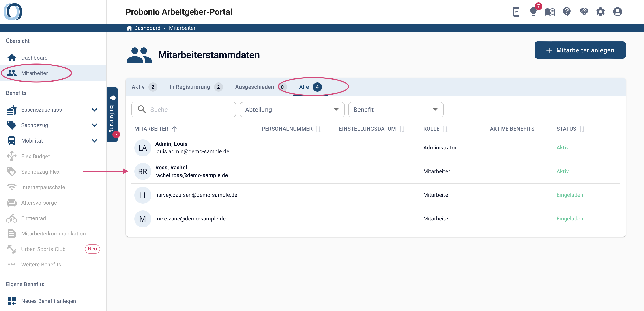The height and width of the screenshot is (311, 644).
Task: Click the name 'Admin, Louis'
Action: coord(171,144)
